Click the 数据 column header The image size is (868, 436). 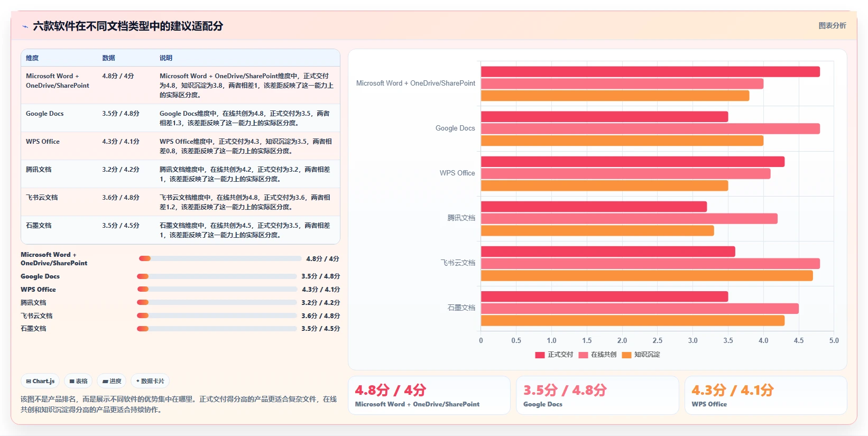pyautogui.click(x=108, y=58)
